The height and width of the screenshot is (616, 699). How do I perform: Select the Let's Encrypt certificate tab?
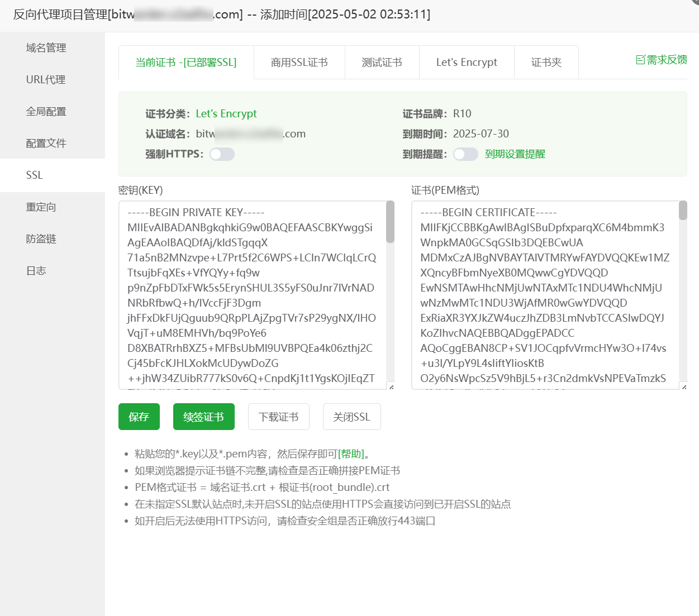pyautogui.click(x=467, y=62)
